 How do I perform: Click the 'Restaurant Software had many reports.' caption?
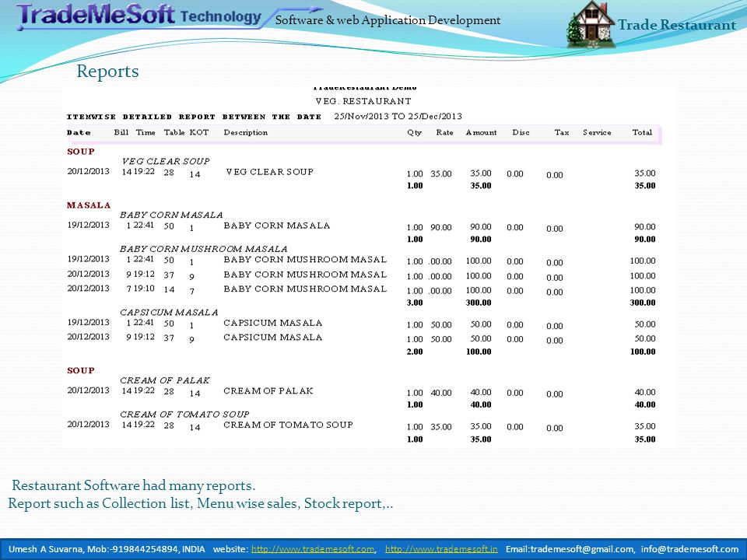pos(133,485)
